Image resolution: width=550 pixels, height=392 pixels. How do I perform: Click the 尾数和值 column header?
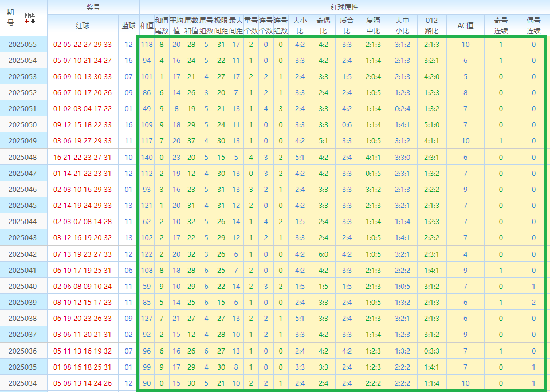click(x=191, y=25)
